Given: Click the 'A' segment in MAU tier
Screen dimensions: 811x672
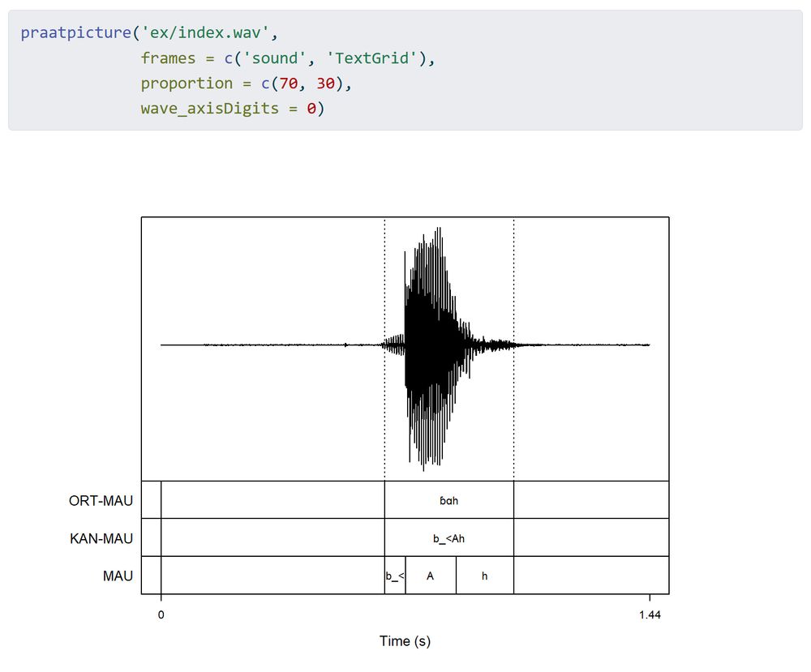Looking at the screenshot, I should click(431, 576).
